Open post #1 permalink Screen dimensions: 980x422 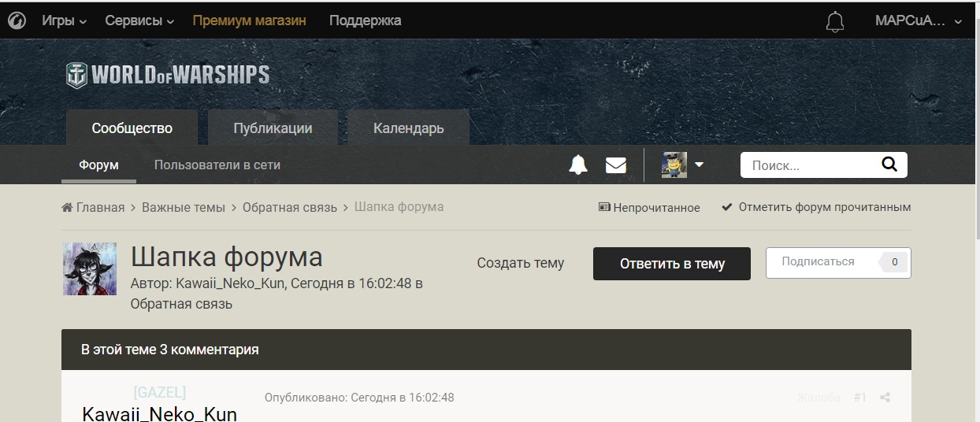click(x=860, y=398)
